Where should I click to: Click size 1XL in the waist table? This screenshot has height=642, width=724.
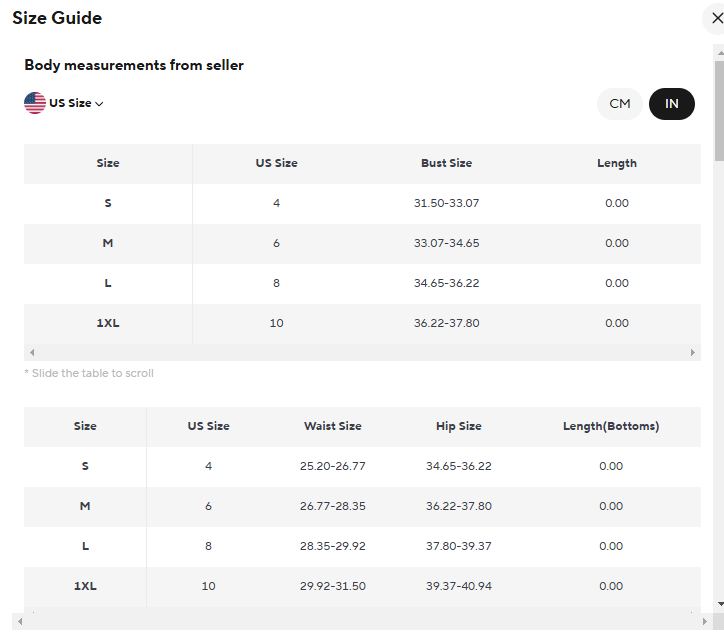[x=85, y=586]
